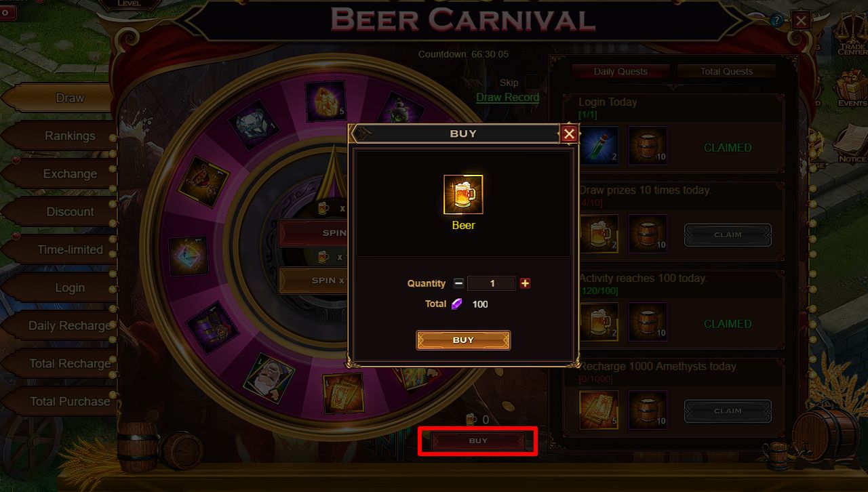Viewport: 868px width, 492px height.
Task: Open the Trade Center icon
Action: 852,41
